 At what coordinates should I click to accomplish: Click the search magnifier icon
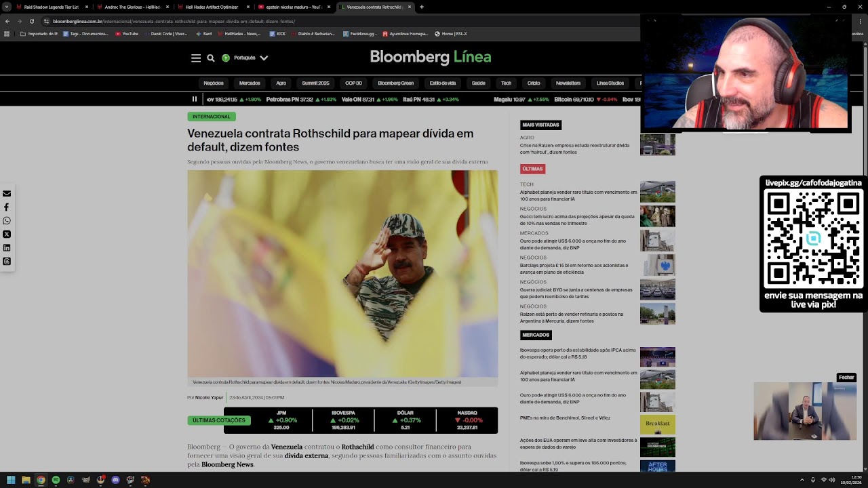[x=211, y=58]
